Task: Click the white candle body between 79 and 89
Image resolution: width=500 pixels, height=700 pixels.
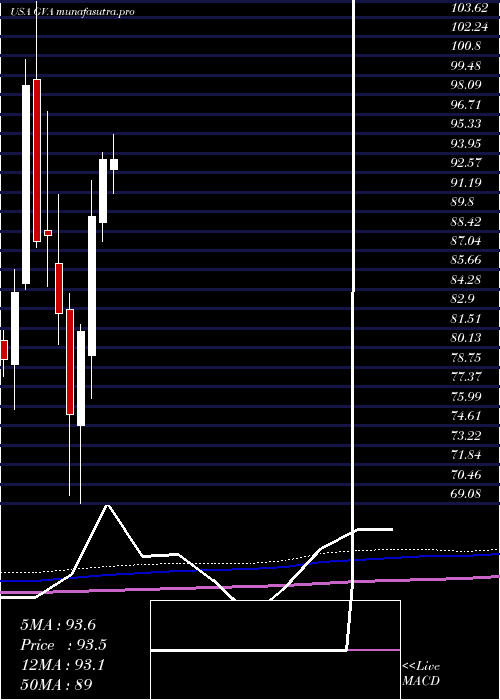Action: [x=92, y=286]
